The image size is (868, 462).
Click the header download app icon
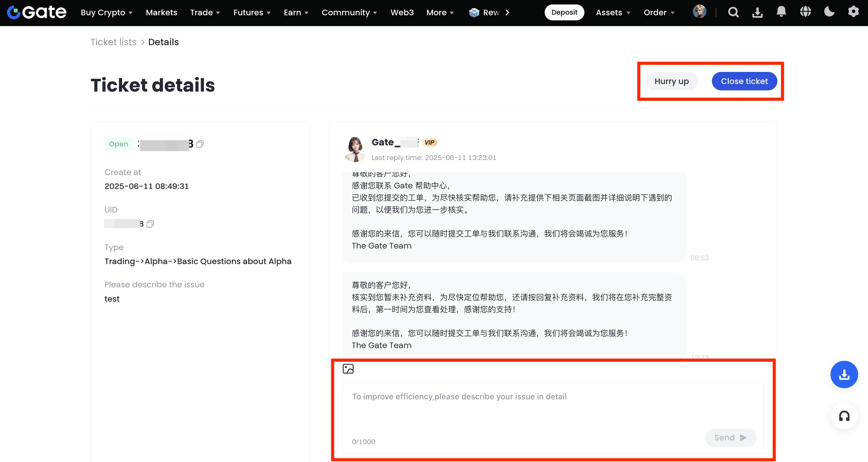(757, 12)
